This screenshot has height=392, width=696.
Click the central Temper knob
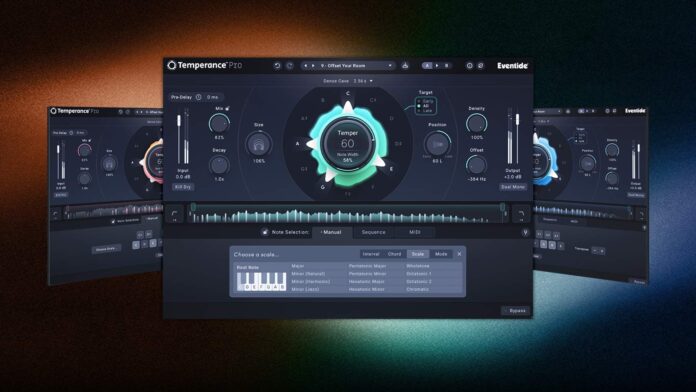point(348,143)
